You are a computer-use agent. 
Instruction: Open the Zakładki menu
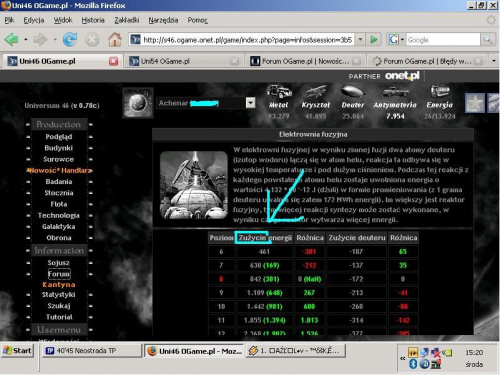[x=127, y=20]
